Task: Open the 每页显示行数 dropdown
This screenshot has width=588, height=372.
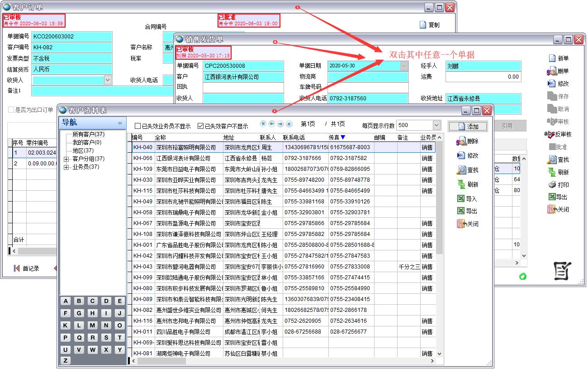Action: (436, 125)
